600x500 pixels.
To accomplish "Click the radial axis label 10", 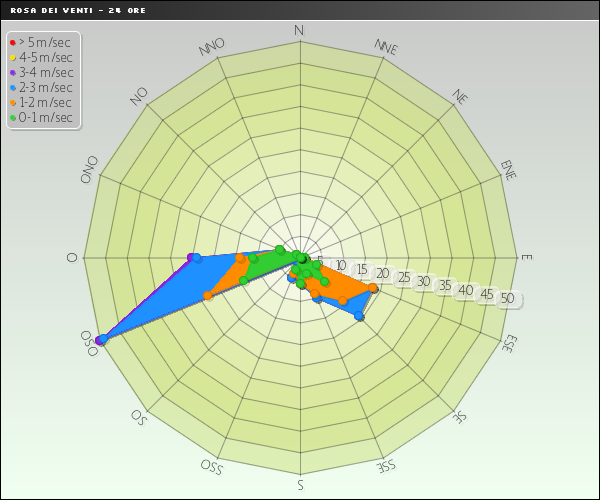I will pyautogui.click(x=340, y=265).
